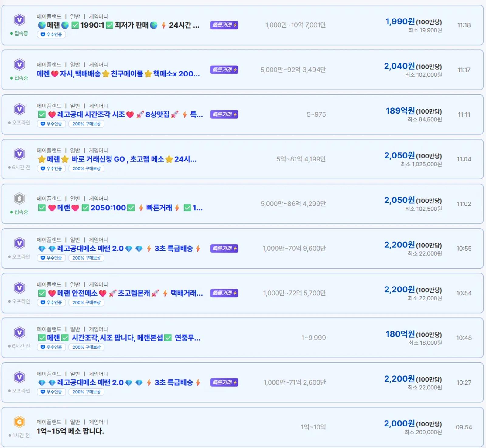This screenshot has width=486, height=448.
Task: Click the 빠른거래 badge on the 11:17 listing
Action: pos(224,70)
